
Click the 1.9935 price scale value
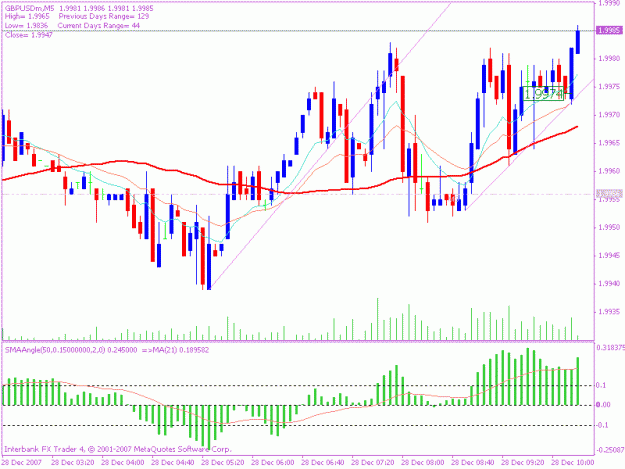pyautogui.click(x=609, y=312)
